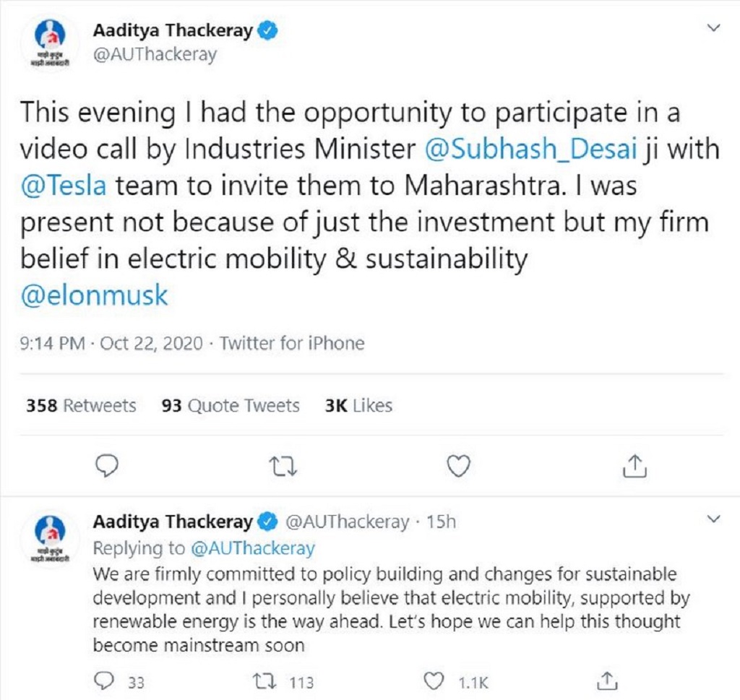Screen dimensions: 740x700
Task: Like the main tweet with the heart
Action: click(458, 467)
